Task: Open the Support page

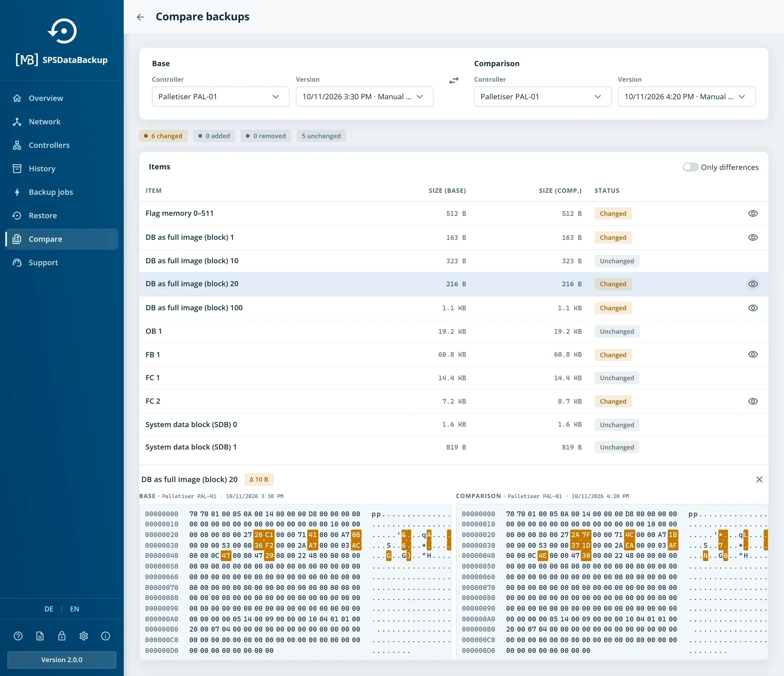Action: [62, 263]
